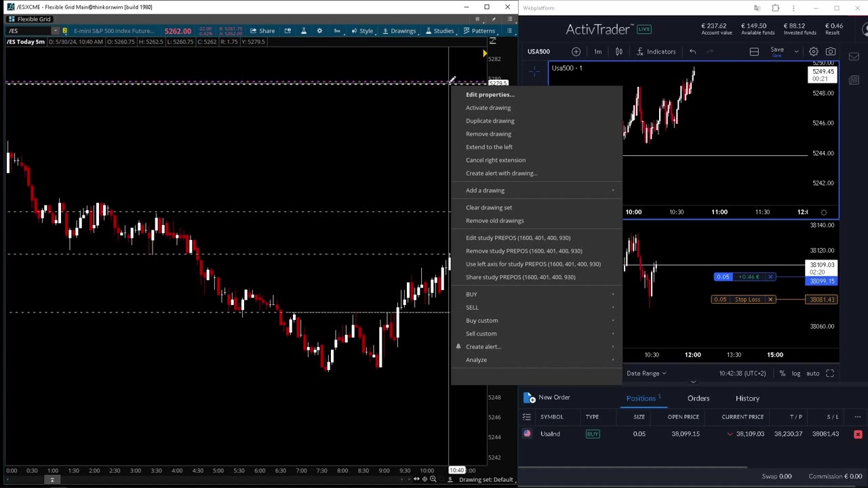The image size is (868, 488).
Task: Expand the SELL submenu
Action: [537, 308]
